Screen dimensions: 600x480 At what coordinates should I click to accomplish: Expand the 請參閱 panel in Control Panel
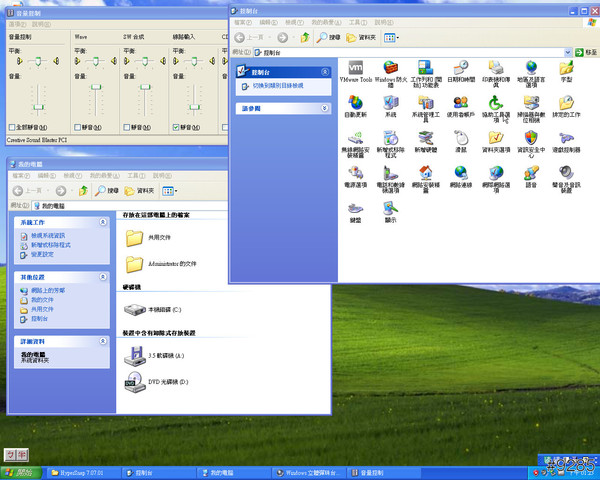pyautogui.click(x=324, y=109)
